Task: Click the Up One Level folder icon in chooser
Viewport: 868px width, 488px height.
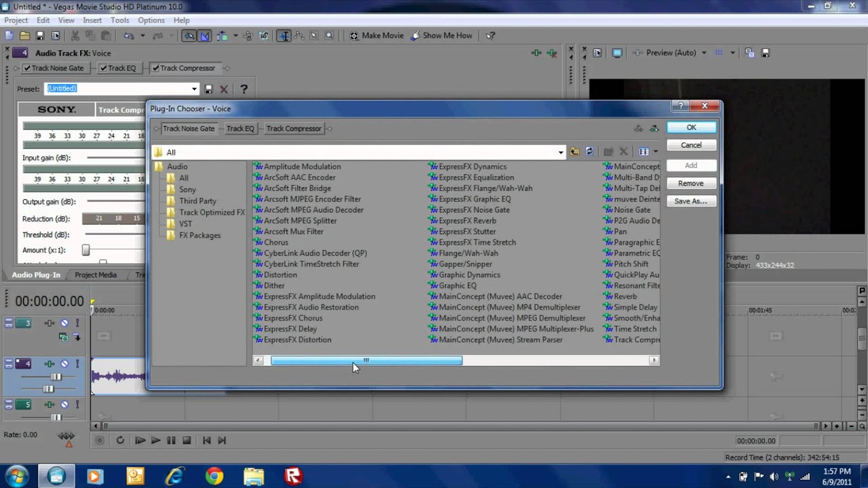Action: point(574,152)
